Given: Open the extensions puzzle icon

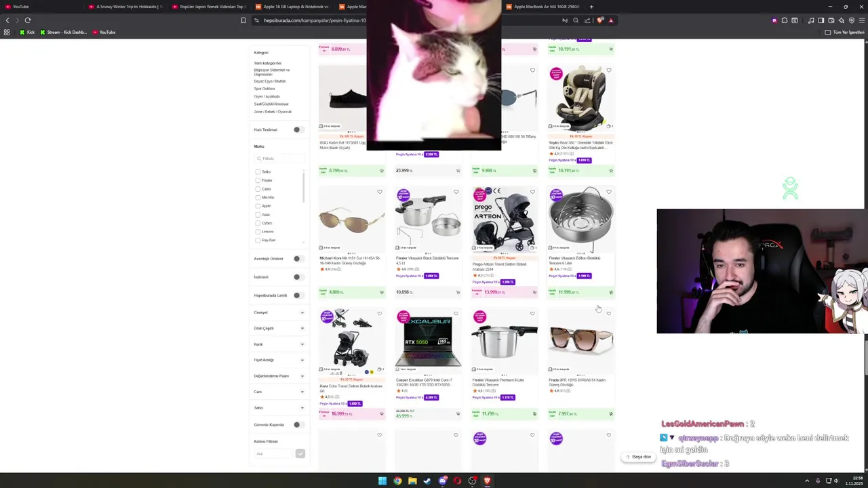Looking at the screenshot, I should [785, 20].
